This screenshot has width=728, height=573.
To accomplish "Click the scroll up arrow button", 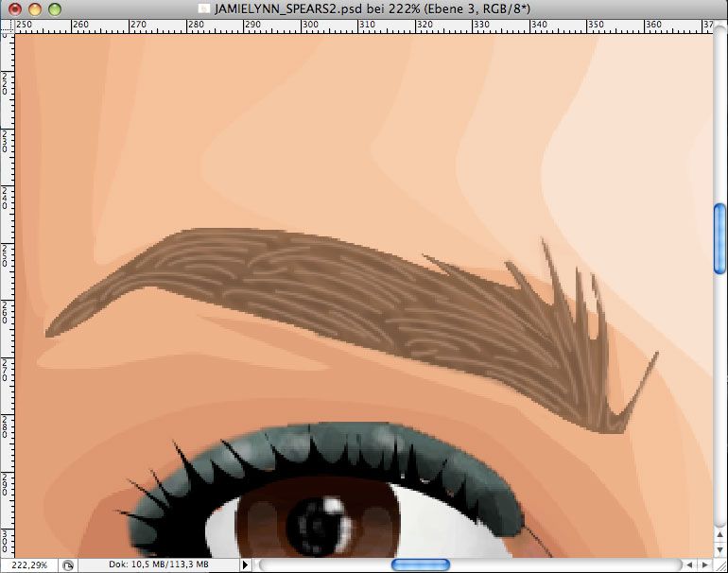I will pyautogui.click(x=720, y=534).
